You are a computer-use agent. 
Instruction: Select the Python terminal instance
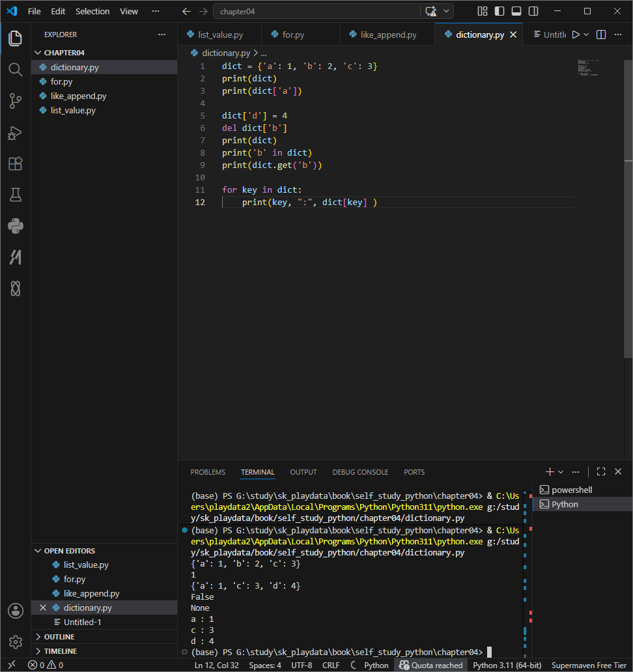583,505
